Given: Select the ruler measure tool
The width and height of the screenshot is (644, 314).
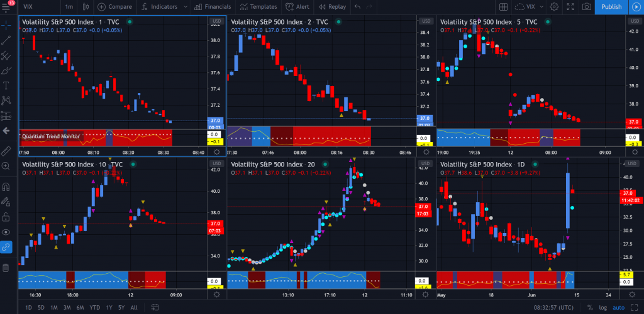Looking at the screenshot, I should (6, 151).
